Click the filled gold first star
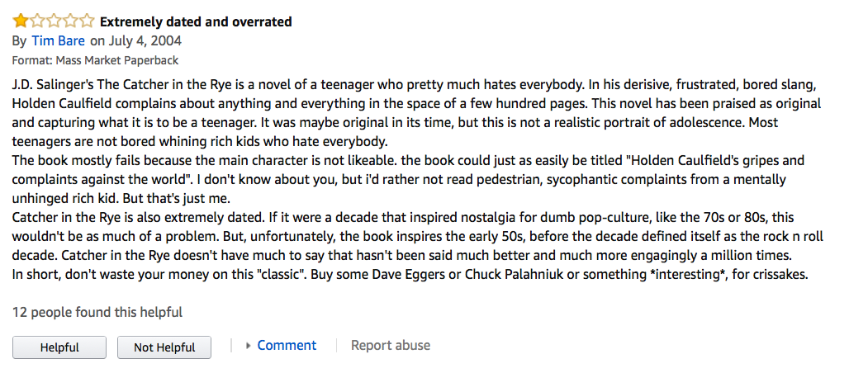868x373 pixels. click(x=21, y=21)
